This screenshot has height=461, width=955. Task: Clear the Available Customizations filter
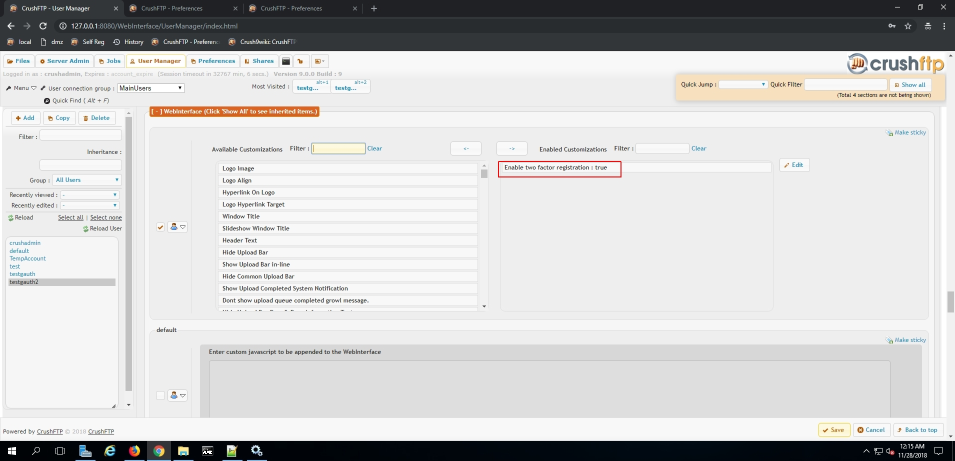point(375,149)
